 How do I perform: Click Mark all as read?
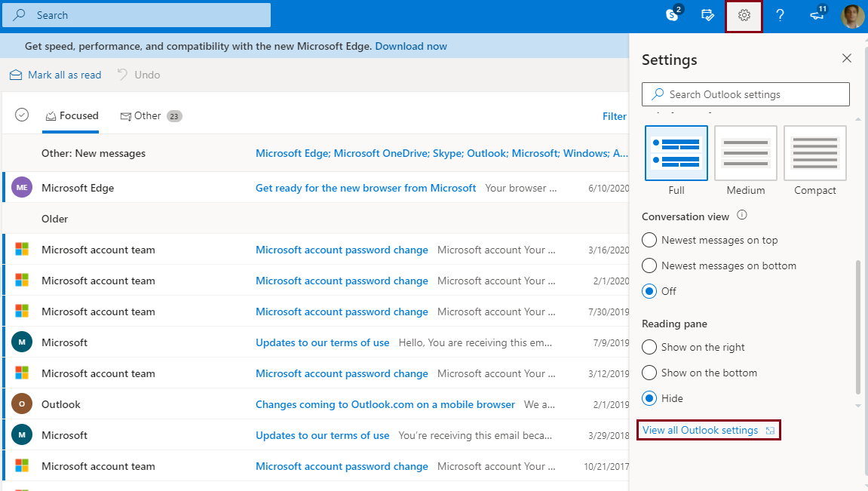click(x=55, y=75)
